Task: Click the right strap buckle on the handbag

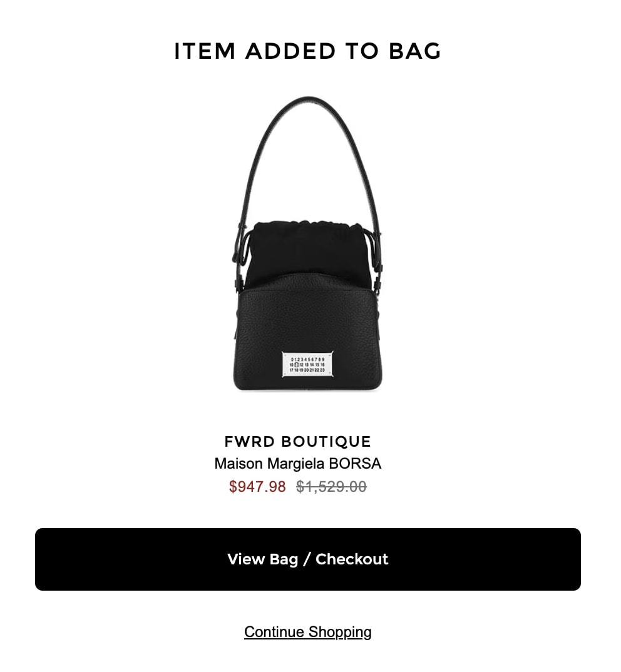Action: pos(377,257)
